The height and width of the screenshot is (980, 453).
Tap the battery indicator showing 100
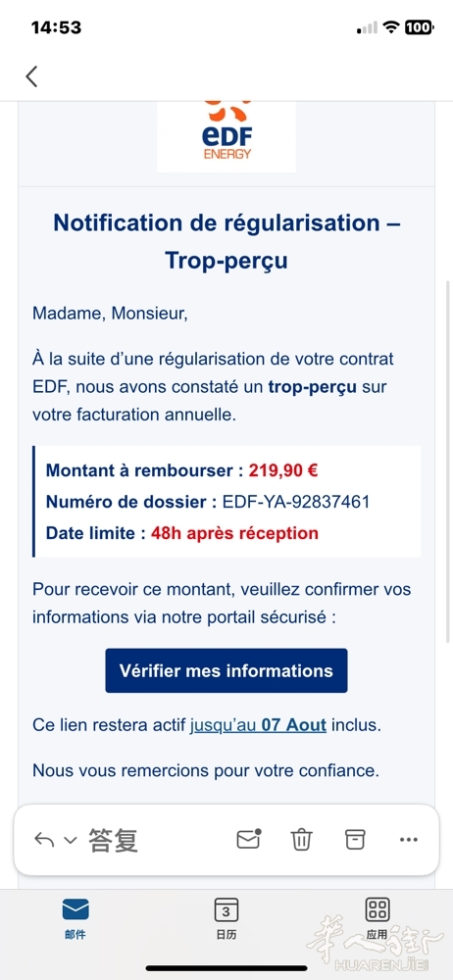point(419,26)
